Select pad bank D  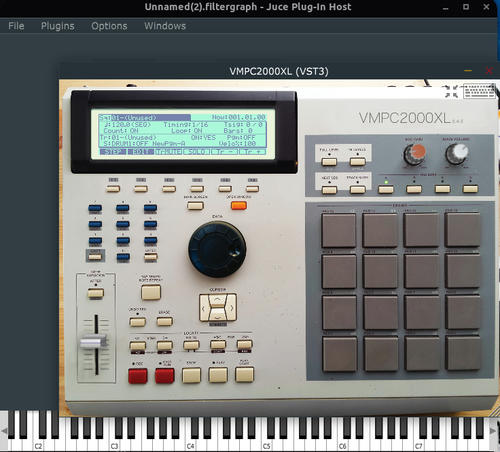(471, 189)
